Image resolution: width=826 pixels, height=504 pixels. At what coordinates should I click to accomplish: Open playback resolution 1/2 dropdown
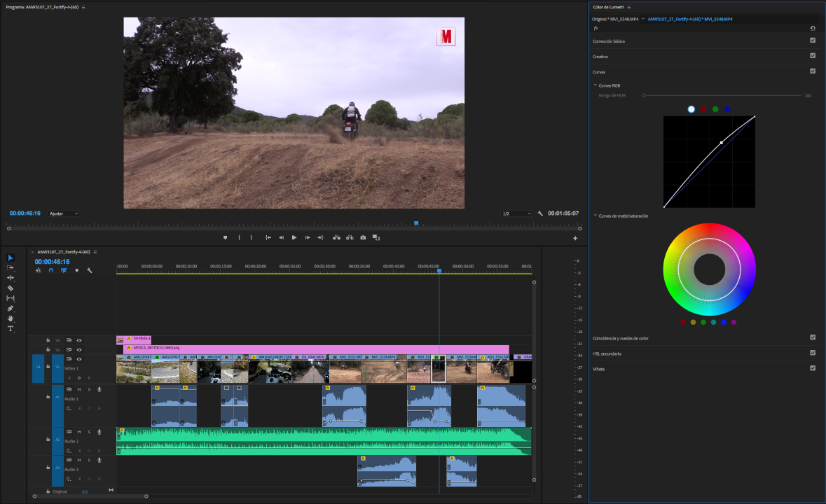516,213
